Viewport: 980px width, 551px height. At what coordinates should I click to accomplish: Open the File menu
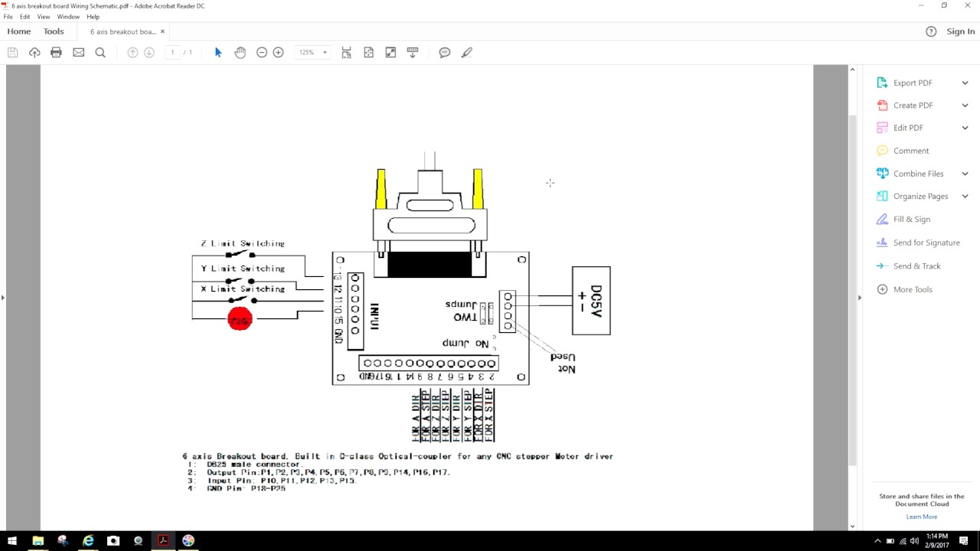pyautogui.click(x=8, y=17)
